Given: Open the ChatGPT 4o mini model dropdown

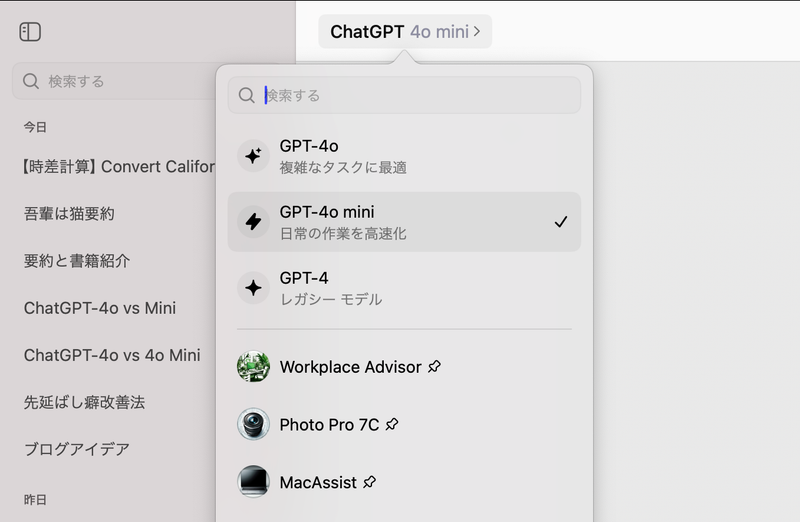Looking at the screenshot, I should pos(405,32).
